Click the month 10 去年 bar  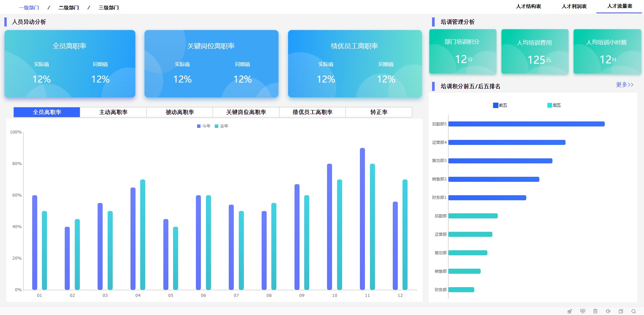click(x=339, y=234)
